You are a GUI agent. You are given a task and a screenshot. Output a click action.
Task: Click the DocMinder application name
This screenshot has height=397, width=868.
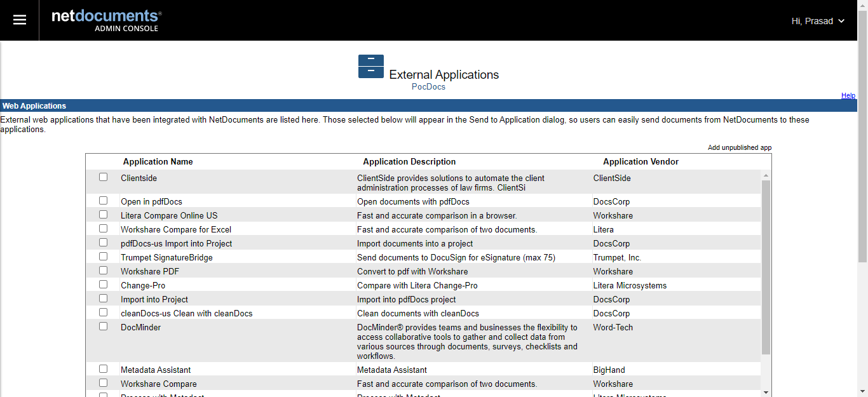[141, 328]
